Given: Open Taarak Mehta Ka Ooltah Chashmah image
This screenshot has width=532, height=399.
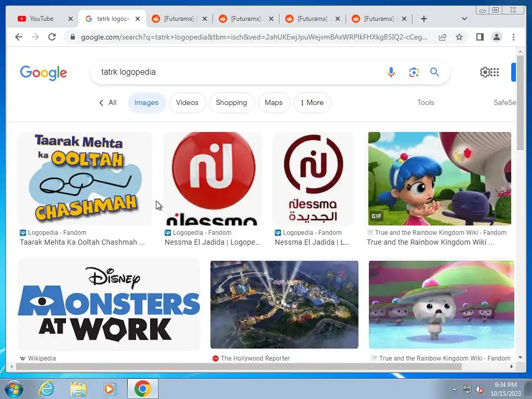Looking at the screenshot, I should click(x=85, y=179).
